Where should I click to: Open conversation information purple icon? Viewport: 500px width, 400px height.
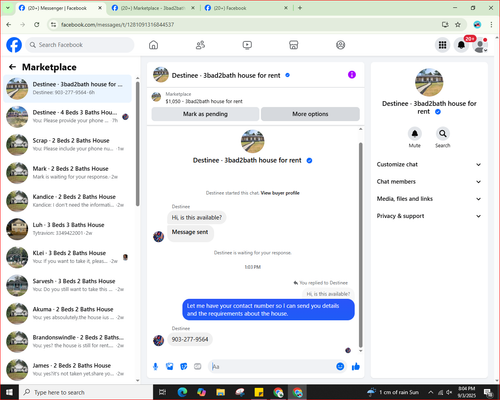(352, 75)
